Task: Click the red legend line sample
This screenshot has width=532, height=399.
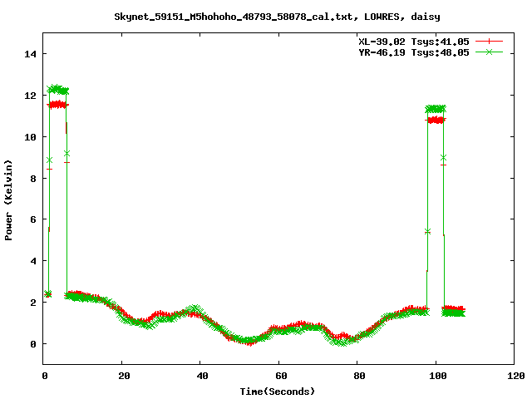Action: pos(489,42)
